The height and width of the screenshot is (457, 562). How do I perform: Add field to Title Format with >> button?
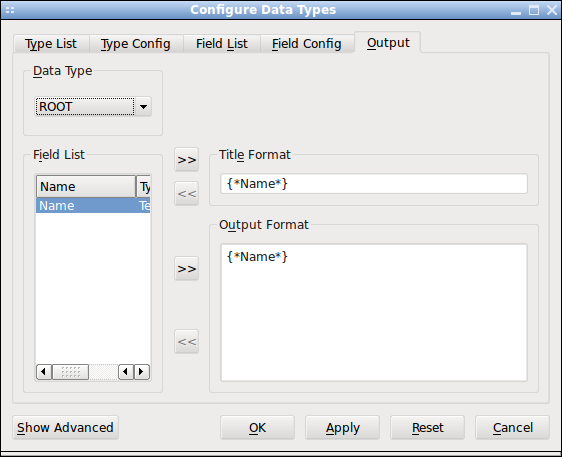[187, 159]
